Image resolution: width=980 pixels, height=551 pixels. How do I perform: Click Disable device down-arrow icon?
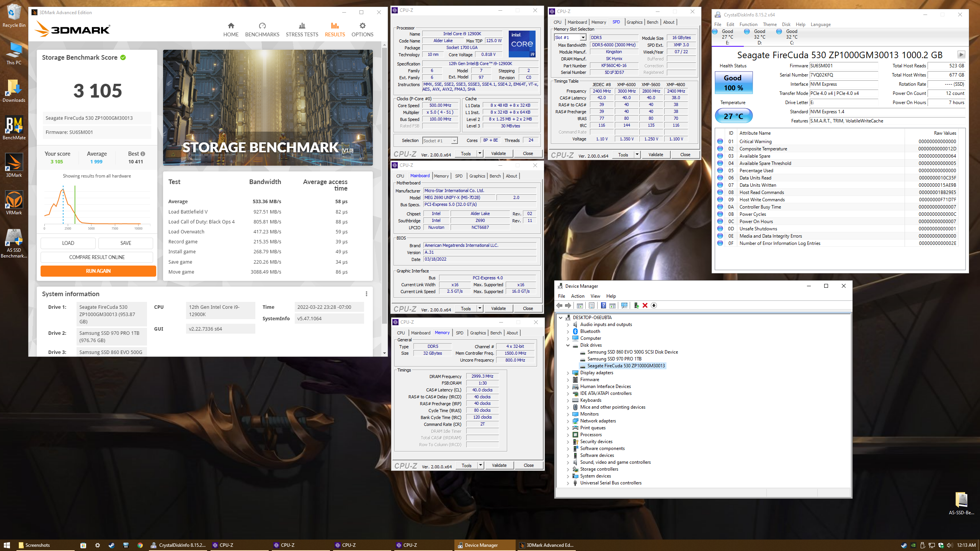point(654,305)
